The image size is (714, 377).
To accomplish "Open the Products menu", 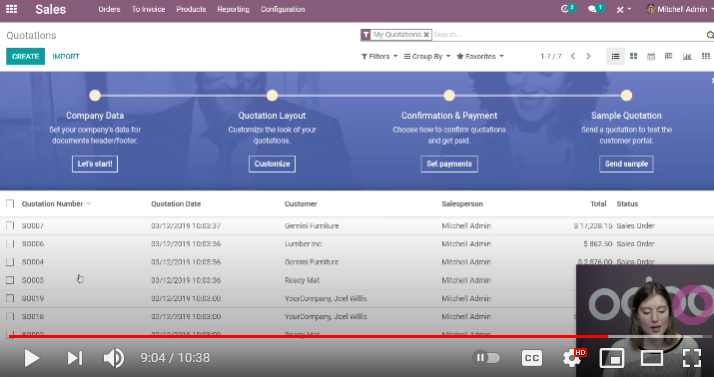I will [191, 9].
